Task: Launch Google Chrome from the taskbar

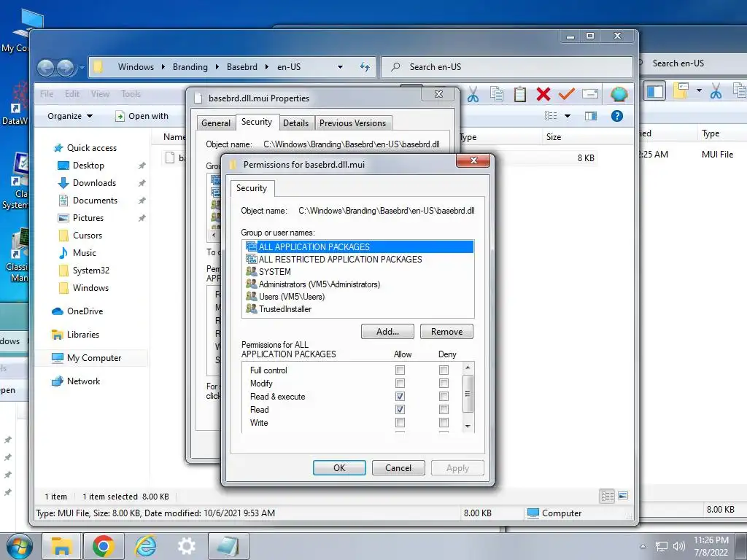Action: click(x=104, y=546)
